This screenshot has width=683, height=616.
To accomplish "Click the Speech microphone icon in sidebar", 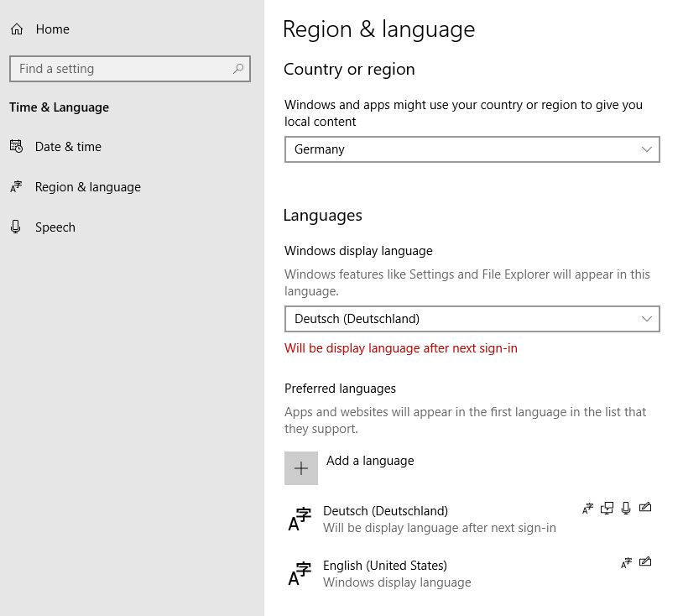I will click(16, 227).
